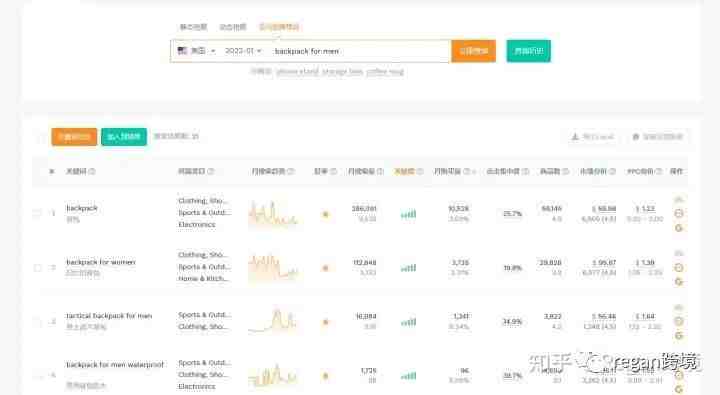Tick the checkbox for tactical backpack for men row

tap(38, 322)
